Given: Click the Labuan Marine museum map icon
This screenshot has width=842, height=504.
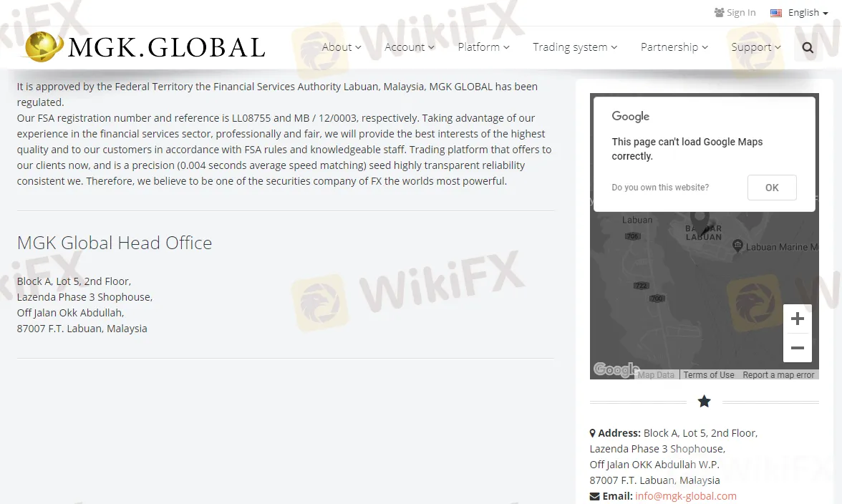Looking at the screenshot, I should (x=737, y=246).
